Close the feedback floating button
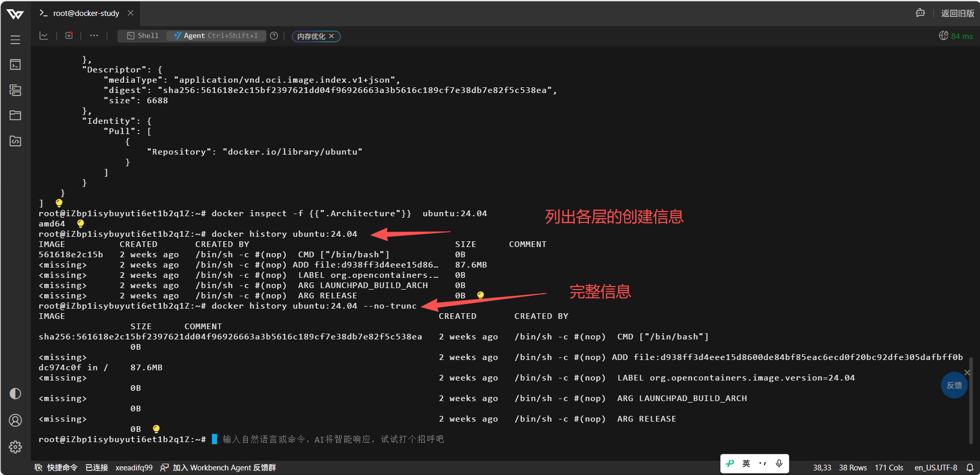This screenshot has height=475, width=980. click(967, 372)
